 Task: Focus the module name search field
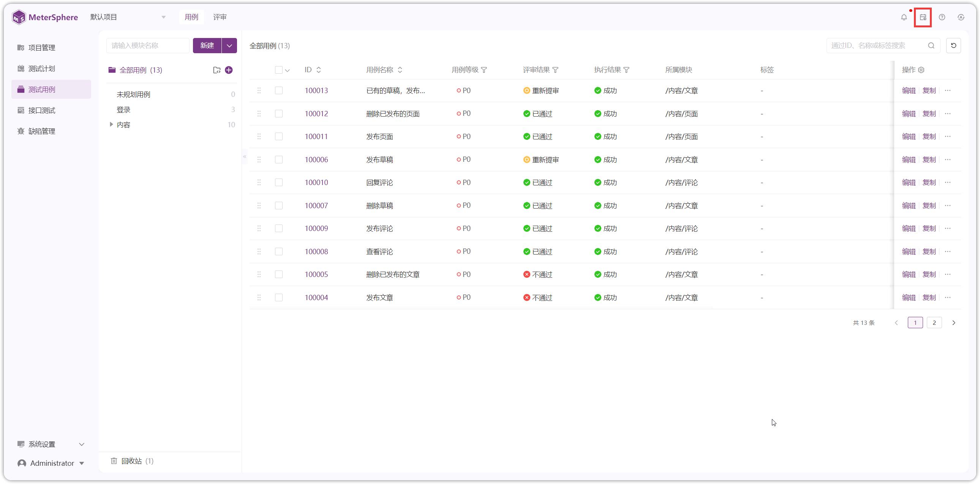148,46
